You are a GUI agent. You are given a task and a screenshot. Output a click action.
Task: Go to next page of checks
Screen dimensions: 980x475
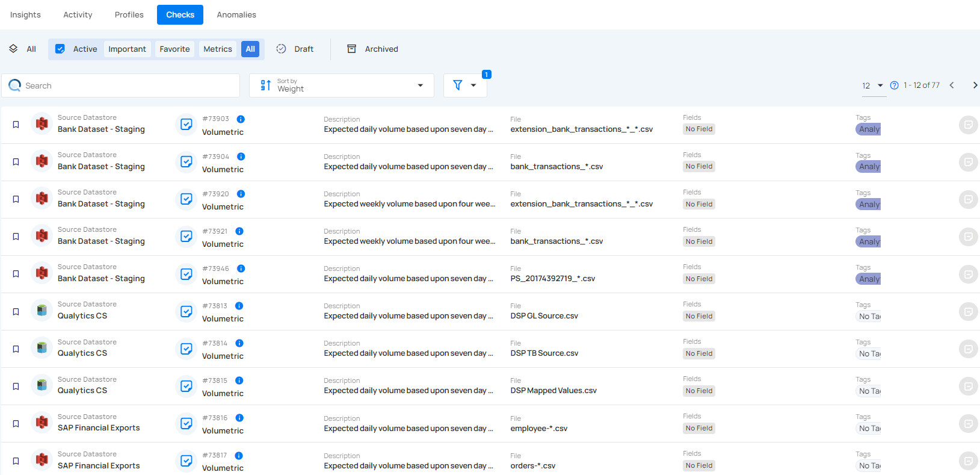coord(975,85)
